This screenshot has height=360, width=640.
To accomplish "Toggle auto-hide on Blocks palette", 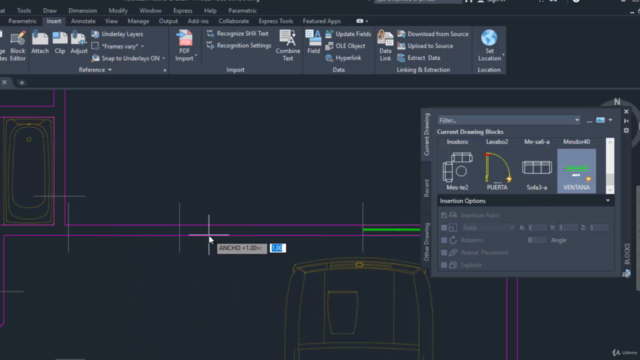I will [626, 121].
